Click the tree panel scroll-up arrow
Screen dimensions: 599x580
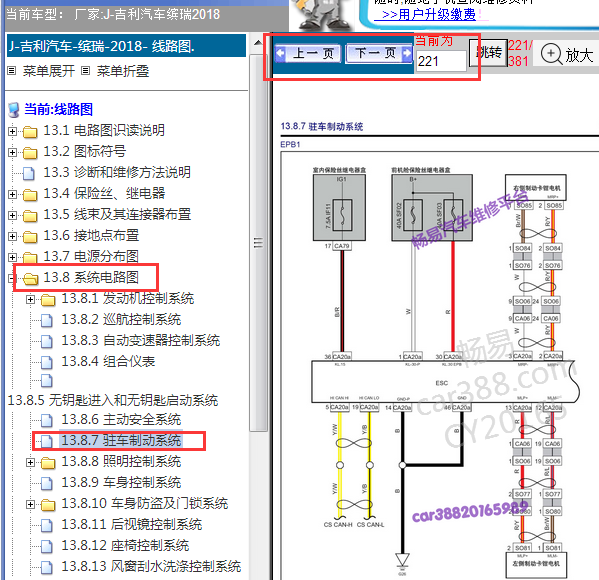(x=258, y=43)
